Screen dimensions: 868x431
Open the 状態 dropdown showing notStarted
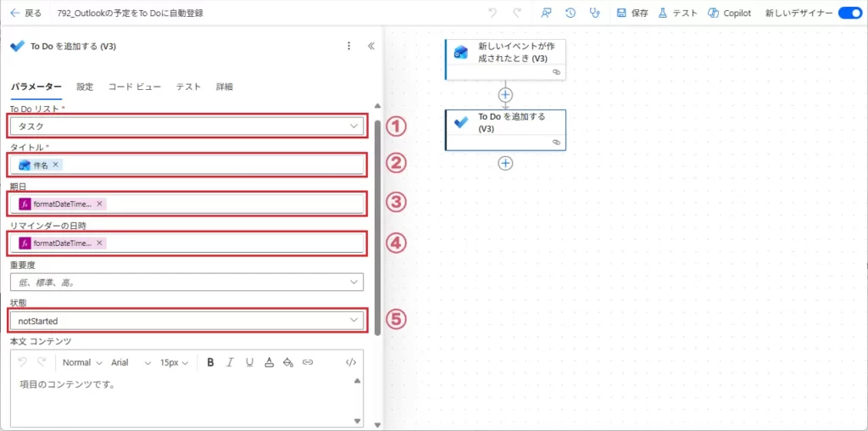tap(186, 321)
